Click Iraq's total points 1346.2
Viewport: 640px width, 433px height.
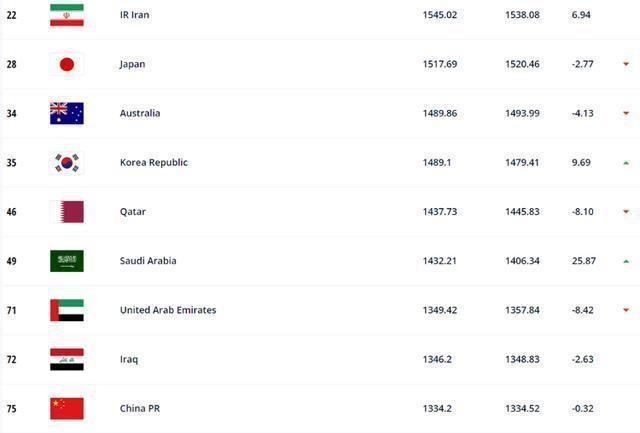[x=437, y=360]
